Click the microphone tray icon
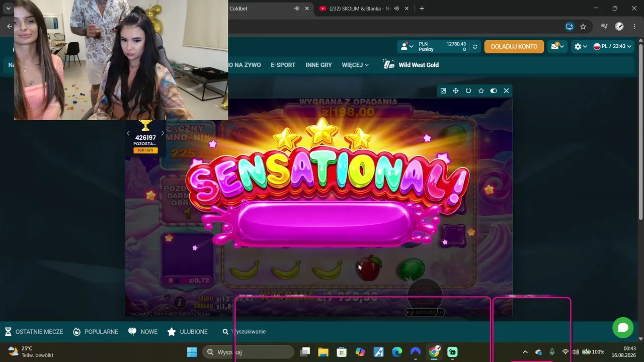The image size is (644, 362). (552, 352)
